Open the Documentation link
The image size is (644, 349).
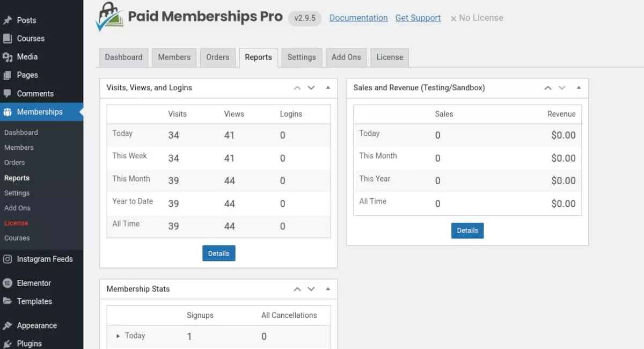[x=358, y=18]
